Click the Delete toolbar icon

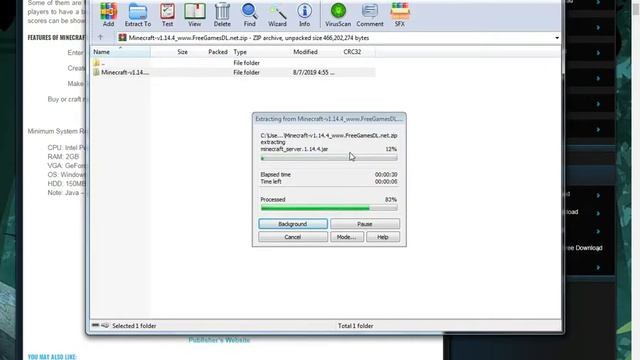click(222, 15)
